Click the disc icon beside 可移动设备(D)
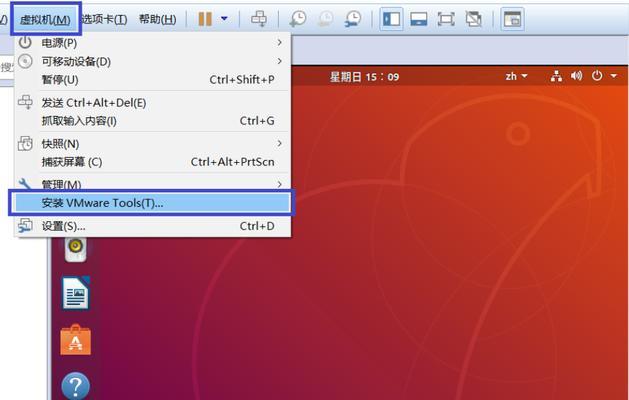This screenshot has height=400, width=629. coord(25,61)
